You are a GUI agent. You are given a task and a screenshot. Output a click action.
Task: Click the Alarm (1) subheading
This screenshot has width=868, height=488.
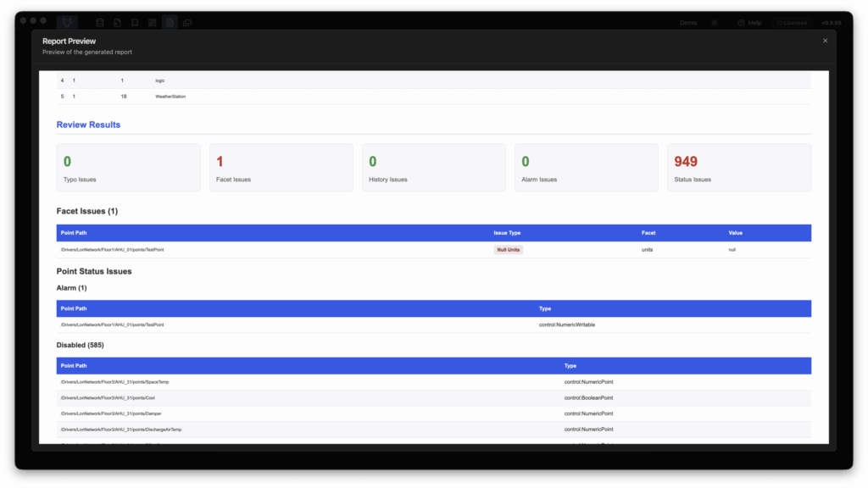71,288
